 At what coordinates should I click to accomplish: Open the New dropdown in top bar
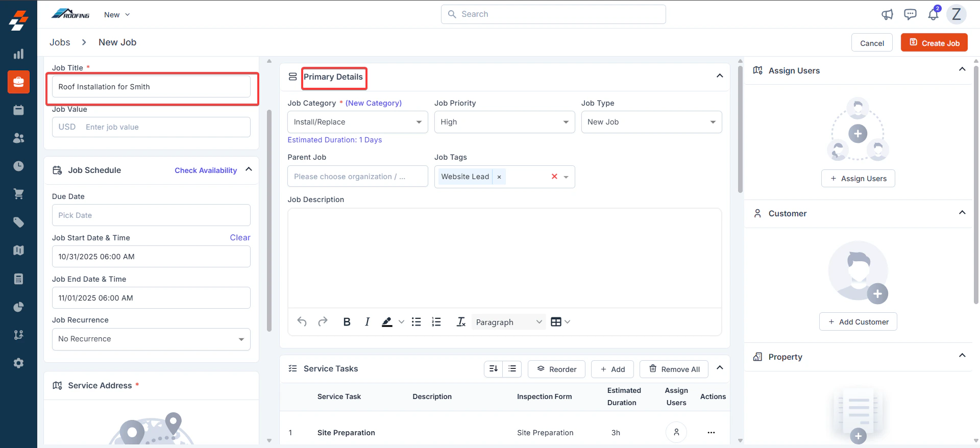(x=117, y=15)
